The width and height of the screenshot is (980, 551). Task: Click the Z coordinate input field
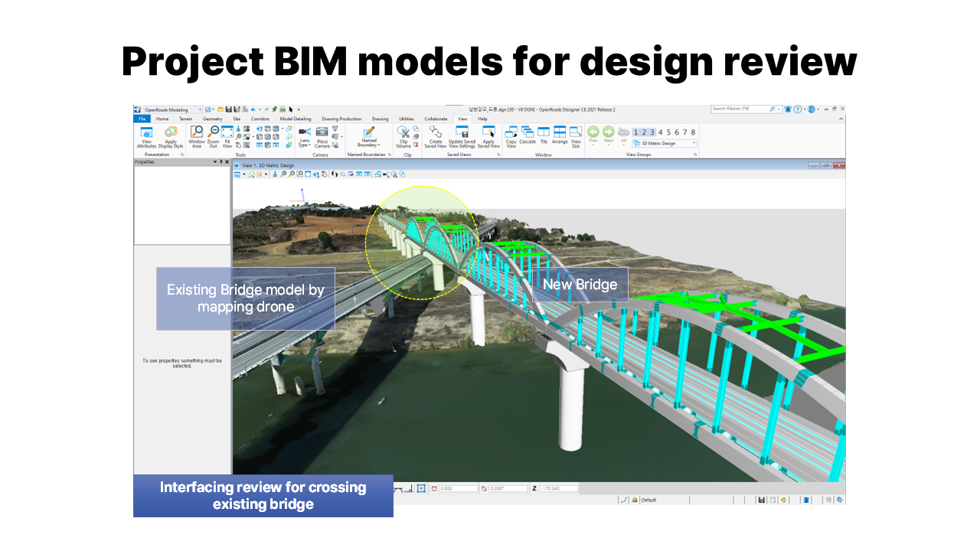(x=557, y=488)
